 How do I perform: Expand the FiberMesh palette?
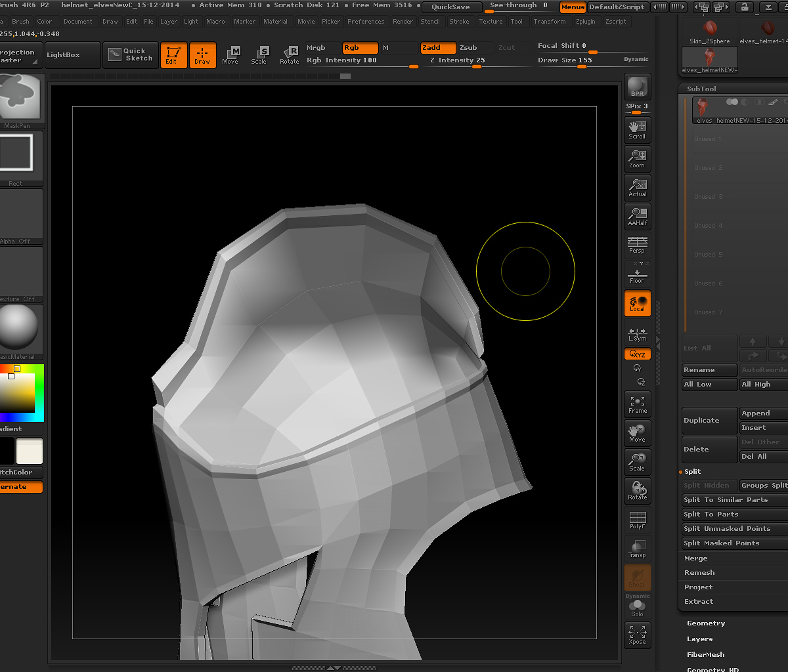pyautogui.click(x=705, y=655)
